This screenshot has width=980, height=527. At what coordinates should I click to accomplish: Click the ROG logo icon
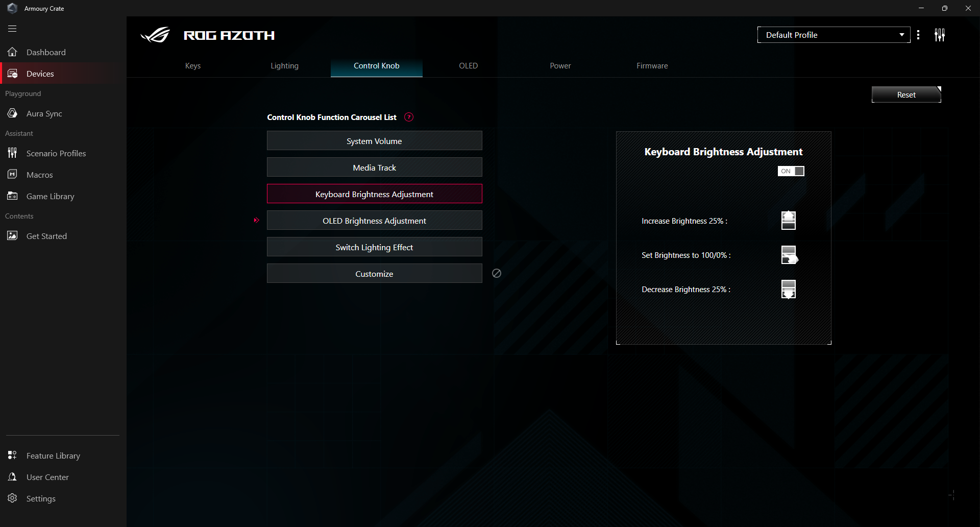[155, 35]
